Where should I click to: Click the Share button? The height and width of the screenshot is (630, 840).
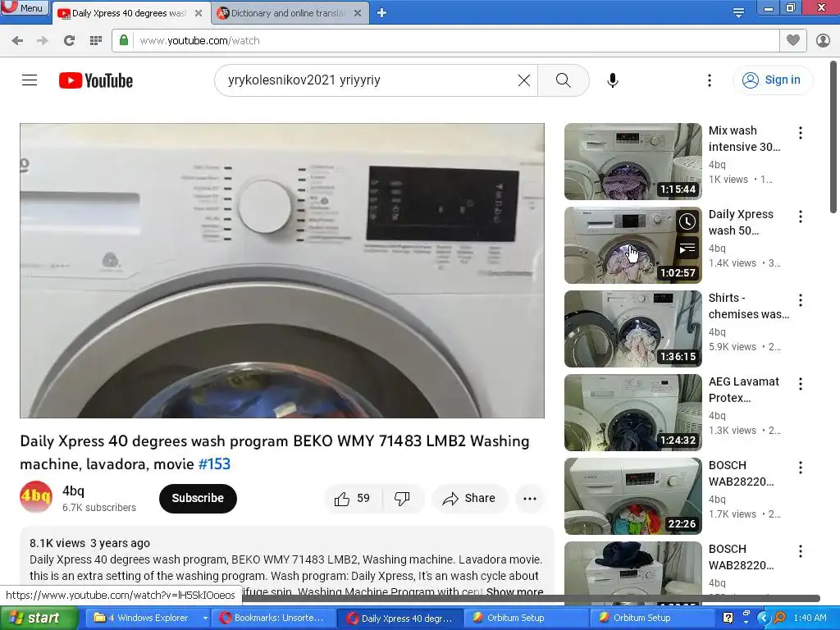(x=469, y=498)
